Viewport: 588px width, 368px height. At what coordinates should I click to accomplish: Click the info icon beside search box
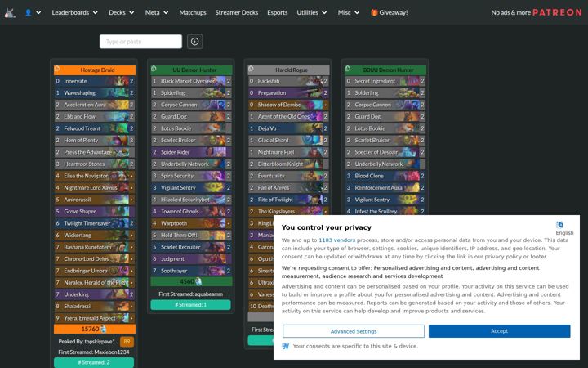coord(194,42)
